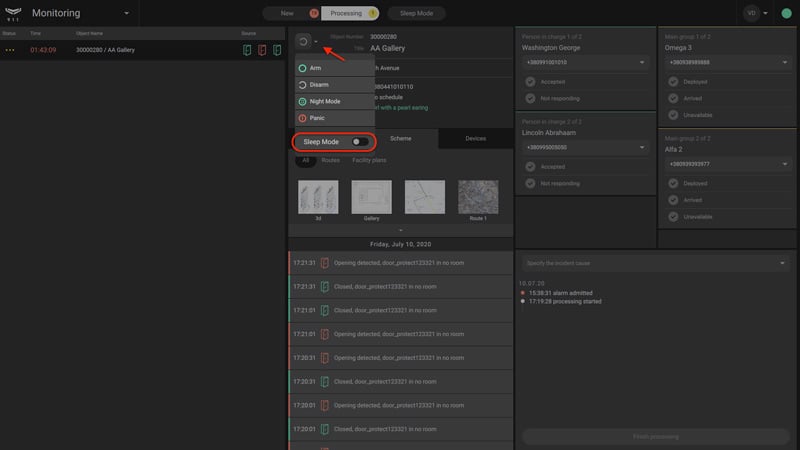Click door icon of 17:21:31 Opening detected event
800x450 pixels.
click(324, 263)
